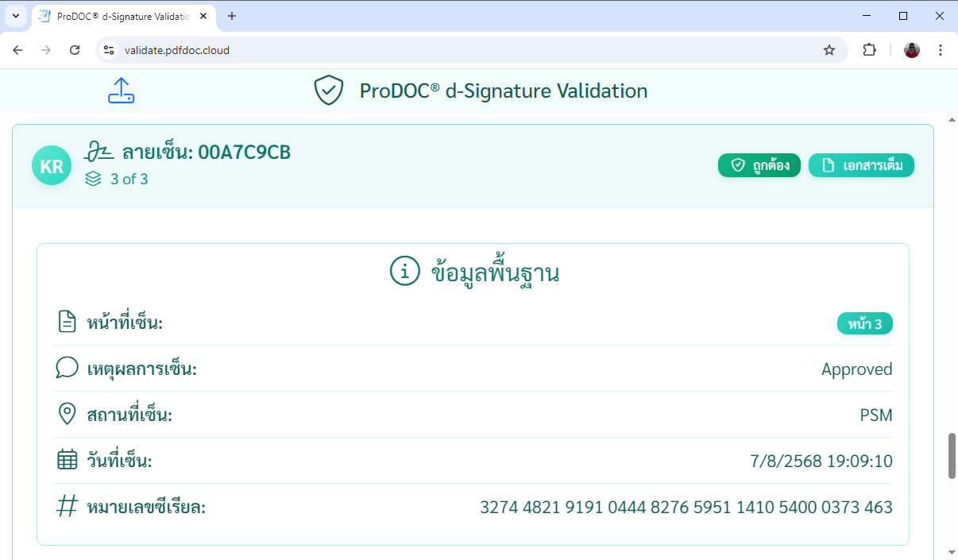Click the วันที่เซ็น label
The height and width of the screenshot is (560, 958).
(x=119, y=461)
